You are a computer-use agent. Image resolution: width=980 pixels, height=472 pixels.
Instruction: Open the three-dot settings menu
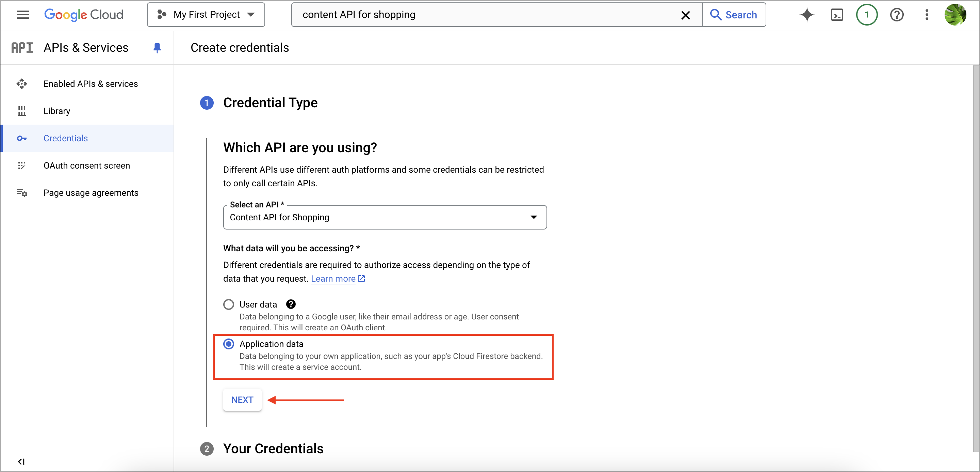click(x=927, y=15)
